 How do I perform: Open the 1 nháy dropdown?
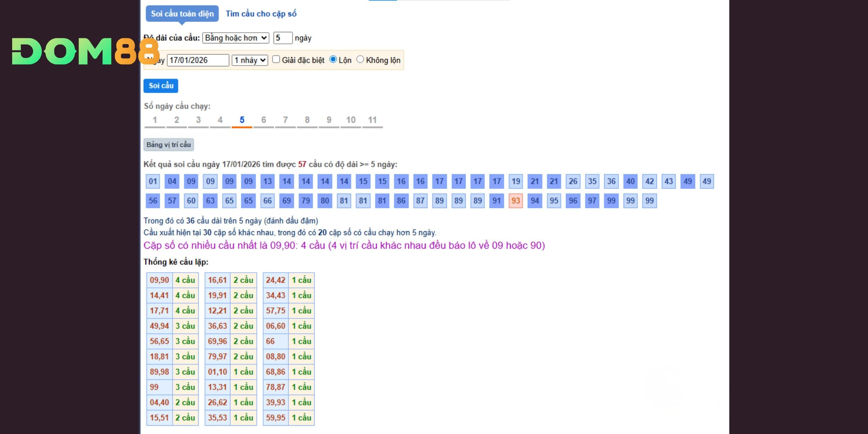click(250, 60)
